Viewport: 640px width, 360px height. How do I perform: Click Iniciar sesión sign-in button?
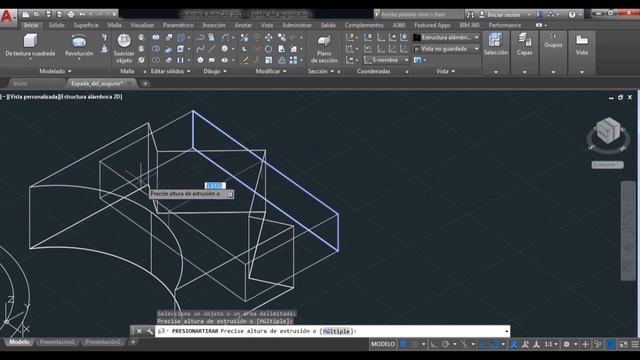pyautogui.click(x=504, y=14)
